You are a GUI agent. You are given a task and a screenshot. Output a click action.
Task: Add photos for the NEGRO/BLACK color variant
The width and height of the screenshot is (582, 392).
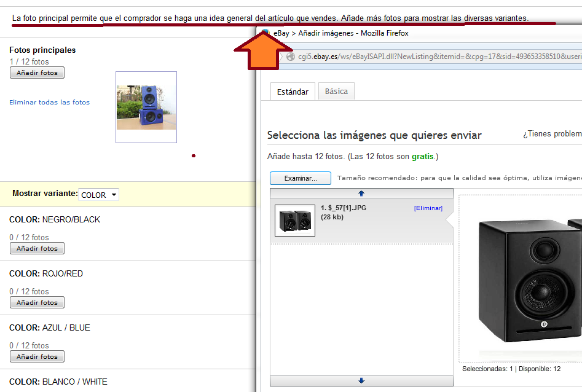[x=37, y=249]
